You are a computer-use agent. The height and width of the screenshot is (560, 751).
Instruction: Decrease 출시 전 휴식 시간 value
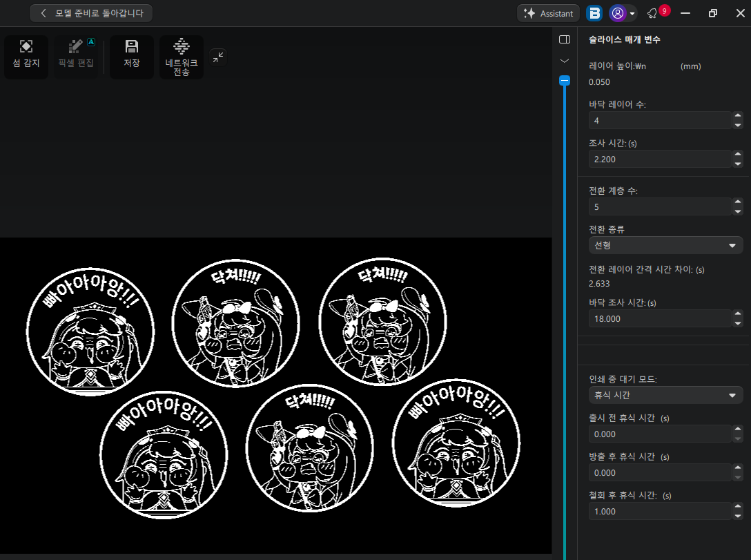tap(738, 438)
